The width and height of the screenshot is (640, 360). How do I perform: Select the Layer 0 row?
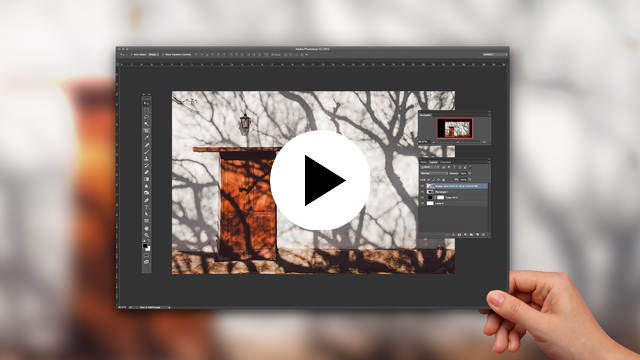click(454, 203)
